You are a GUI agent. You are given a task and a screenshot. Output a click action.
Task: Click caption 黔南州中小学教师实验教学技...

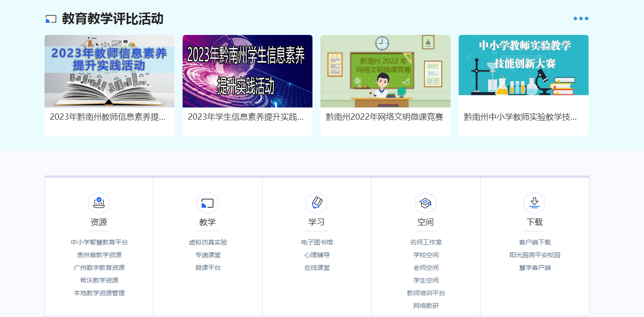[520, 117]
